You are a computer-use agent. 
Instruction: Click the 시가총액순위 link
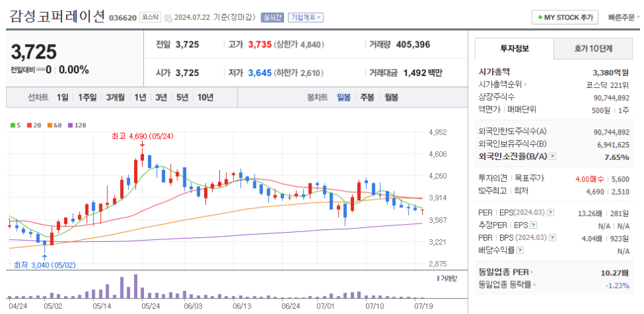[x=500, y=85]
